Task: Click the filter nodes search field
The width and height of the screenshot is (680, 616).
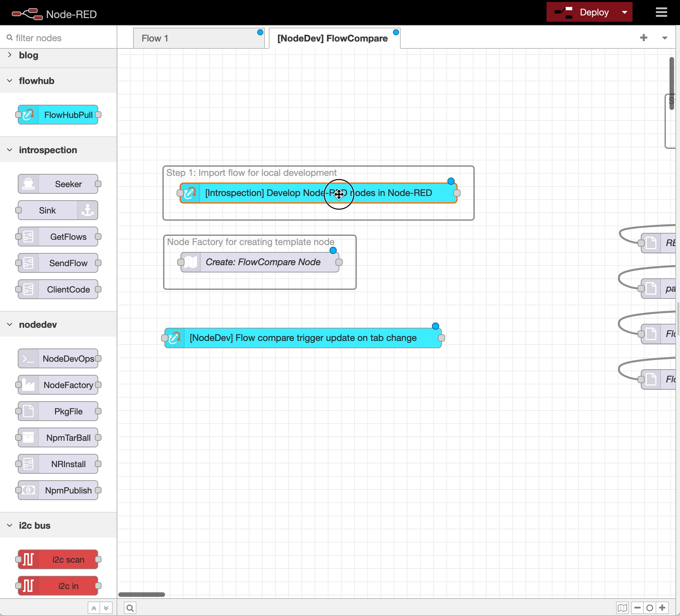Action: coord(58,38)
